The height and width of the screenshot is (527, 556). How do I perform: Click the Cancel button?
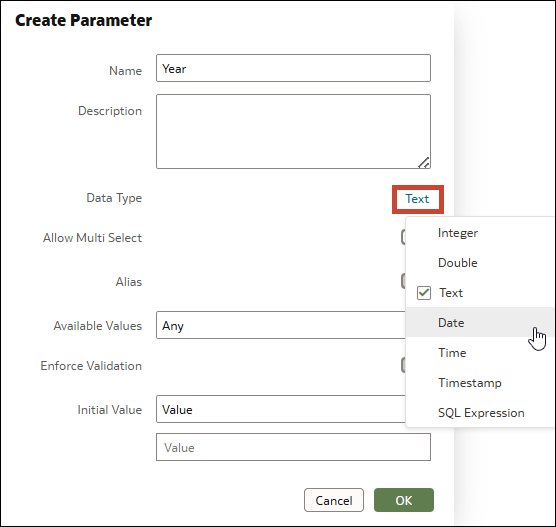[334, 500]
